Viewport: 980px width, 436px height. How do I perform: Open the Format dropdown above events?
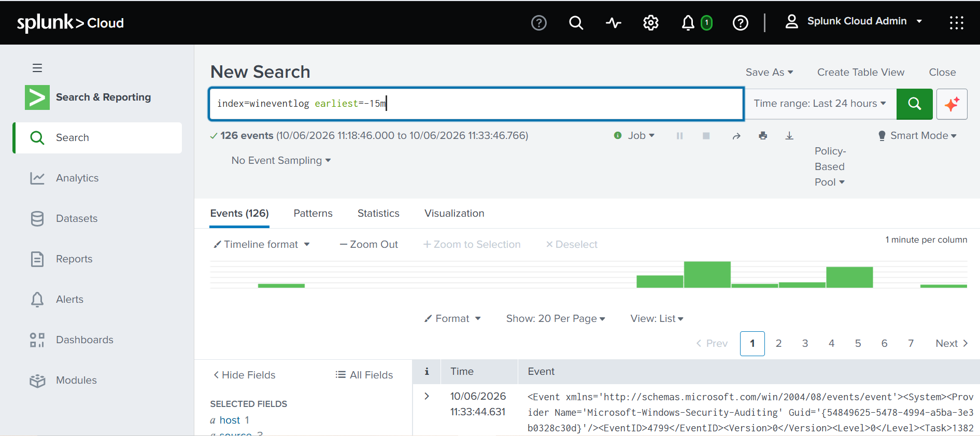pos(452,318)
